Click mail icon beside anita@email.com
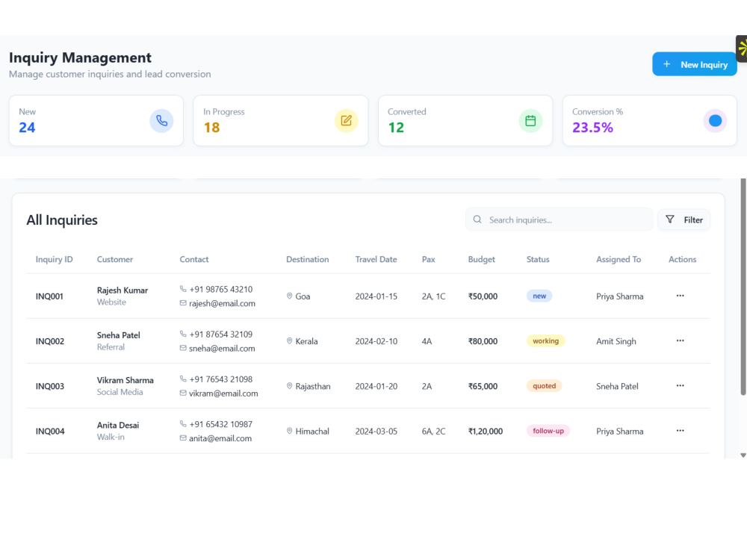747x560 pixels. point(183,438)
